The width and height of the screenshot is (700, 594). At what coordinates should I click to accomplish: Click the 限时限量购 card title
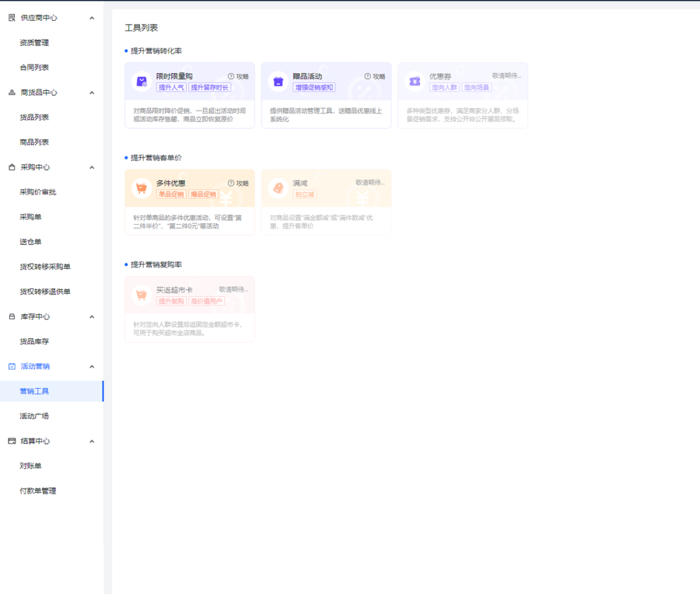click(174, 76)
